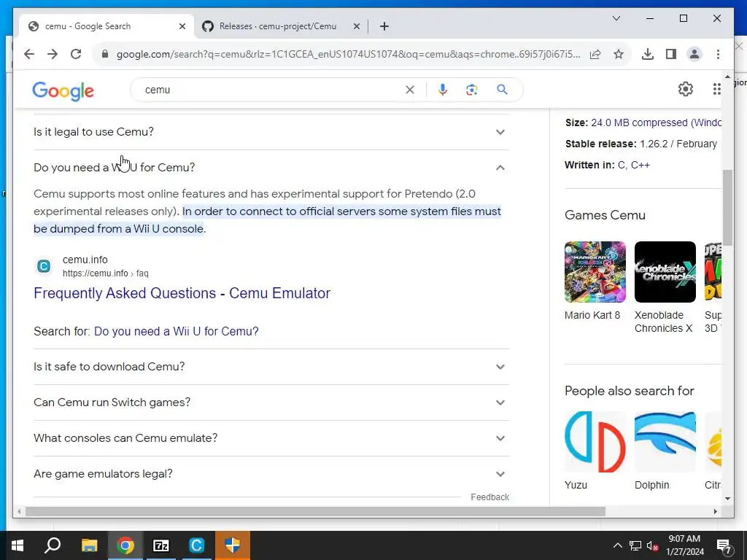747x560 pixels.
Task: Open 7-Zip from the taskbar
Action: (161, 545)
